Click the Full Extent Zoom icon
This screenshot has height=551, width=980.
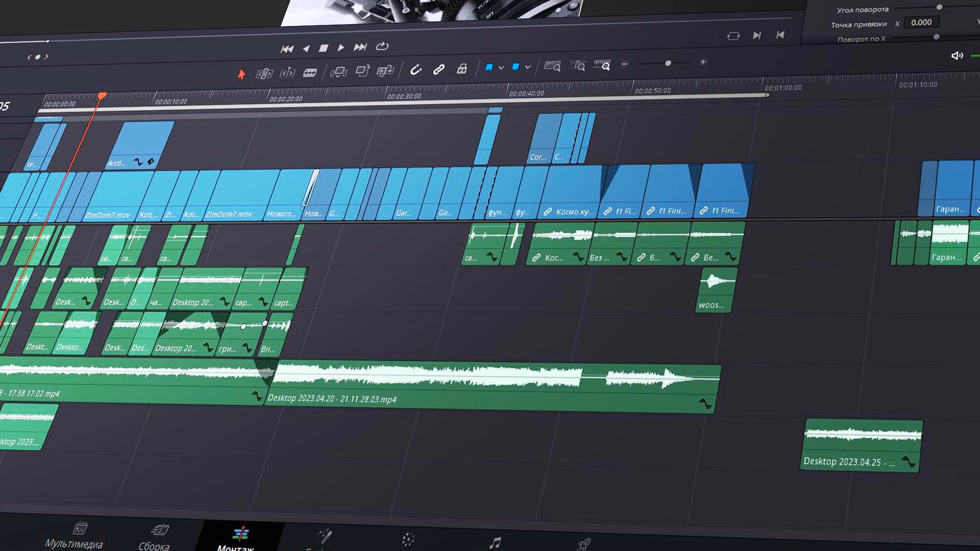552,66
